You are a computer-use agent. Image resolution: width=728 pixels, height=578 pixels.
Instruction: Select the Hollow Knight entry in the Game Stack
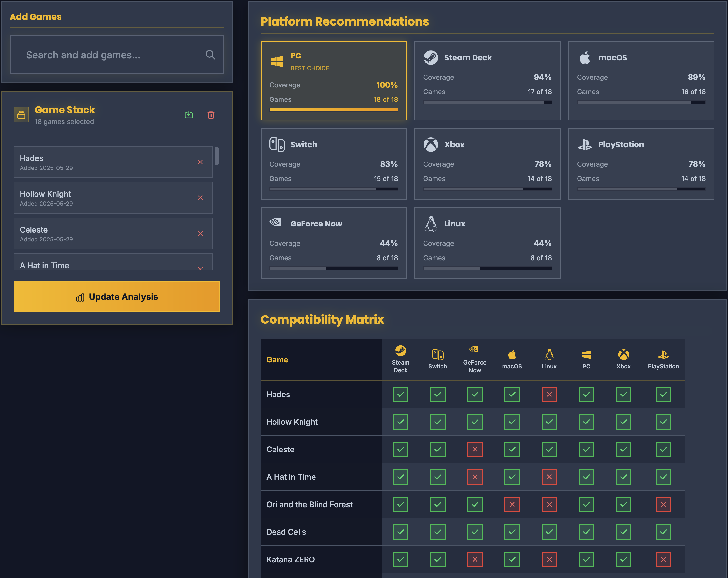pos(113,198)
